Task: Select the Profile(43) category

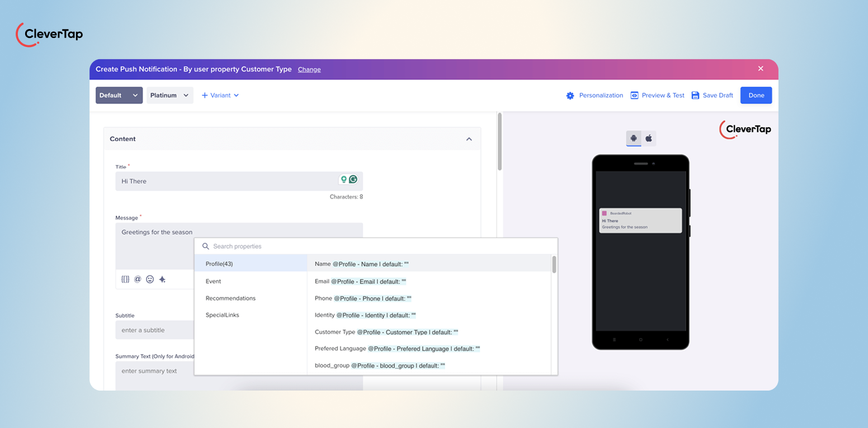Action: pos(251,264)
